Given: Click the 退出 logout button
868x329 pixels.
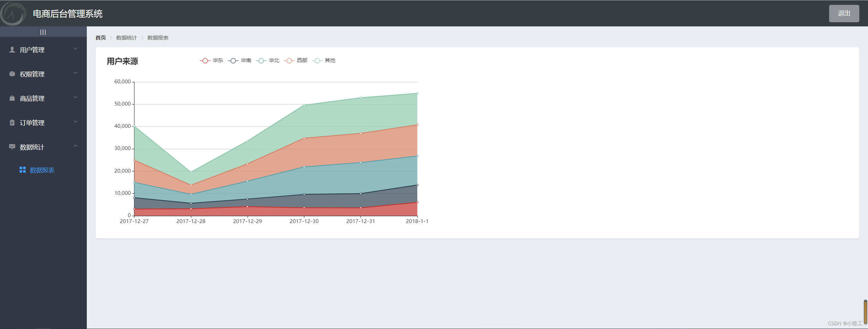Looking at the screenshot, I should click(844, 14).
